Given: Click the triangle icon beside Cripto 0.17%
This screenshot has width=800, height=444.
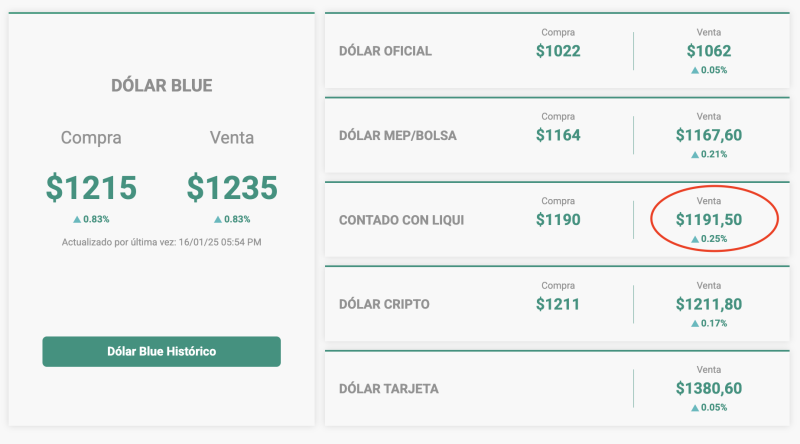Looking at the screenshot, I should point(695,324).
